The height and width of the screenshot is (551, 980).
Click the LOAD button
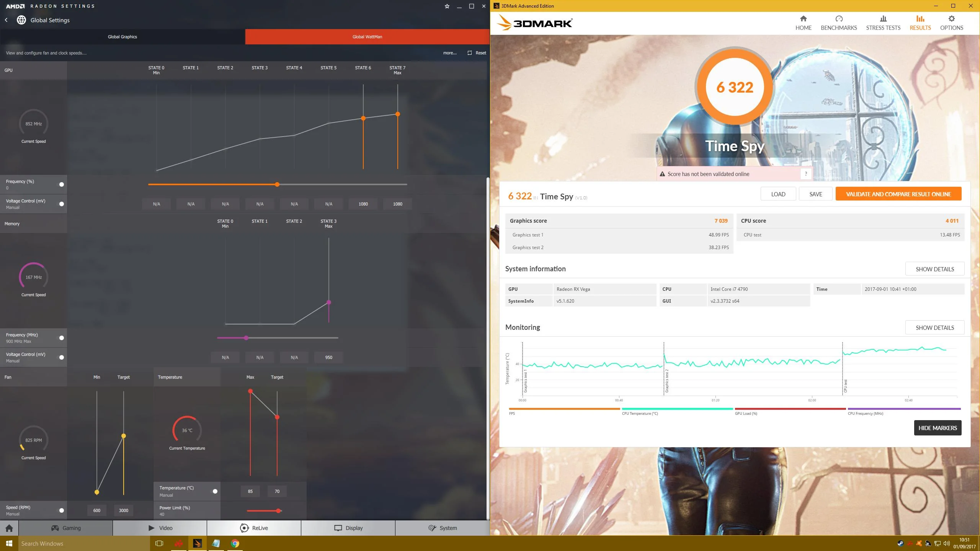click(x=778, y=194)
